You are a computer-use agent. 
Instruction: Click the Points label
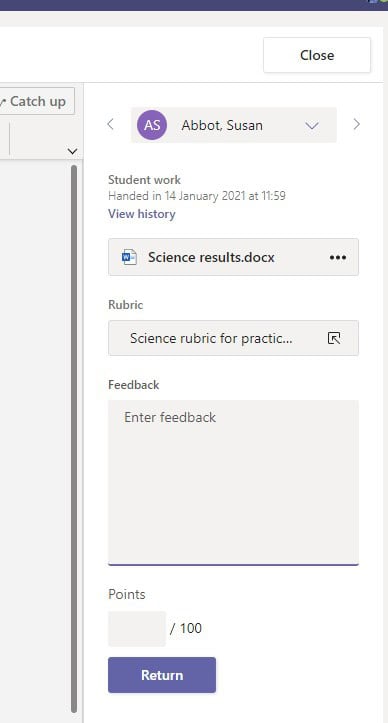coord(127,594)
